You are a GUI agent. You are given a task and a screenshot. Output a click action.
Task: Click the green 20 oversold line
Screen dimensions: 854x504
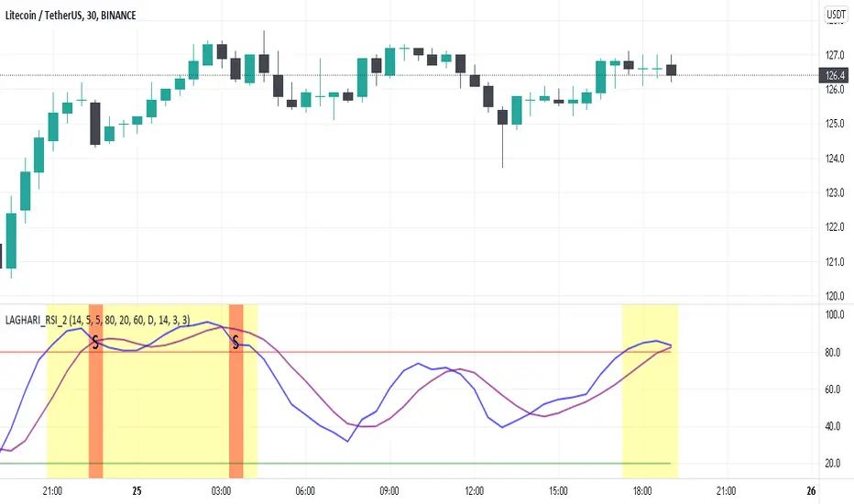(x=335, y=463)
